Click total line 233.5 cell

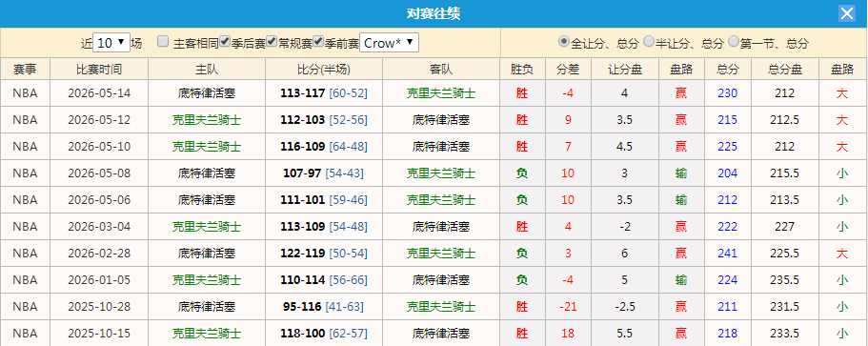[x=785, y=334]
